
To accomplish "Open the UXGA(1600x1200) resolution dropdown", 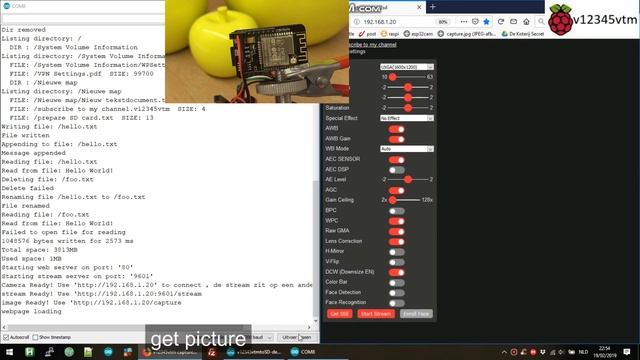I will pos(407,67).
